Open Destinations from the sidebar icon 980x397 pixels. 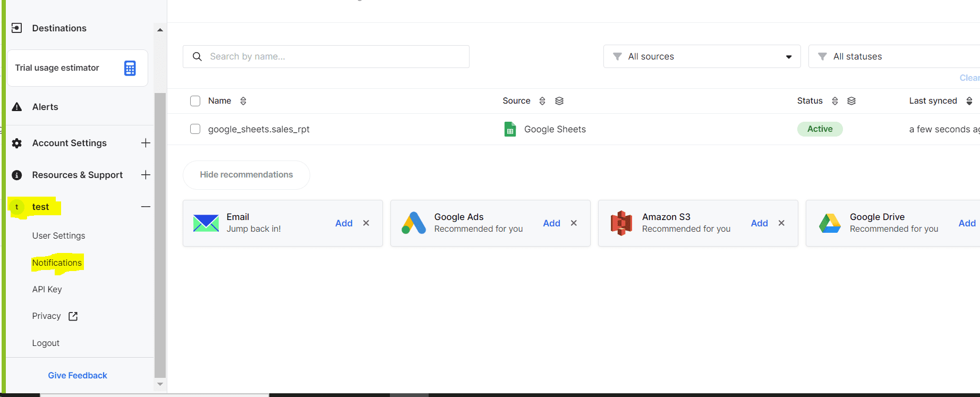click(17, 28)
